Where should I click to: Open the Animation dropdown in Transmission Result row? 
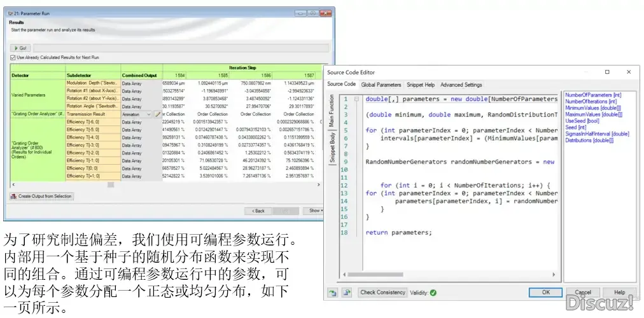click(x=137, y=114)
